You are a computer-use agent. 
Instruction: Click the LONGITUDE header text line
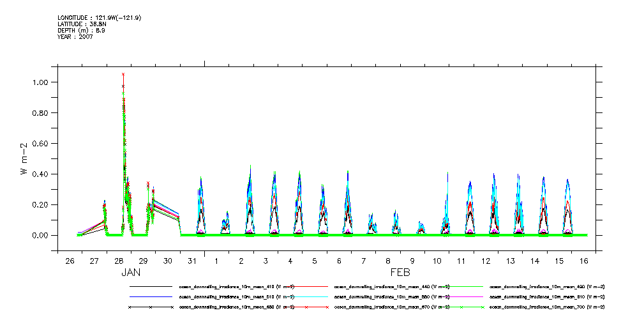[x=99, y=18]
